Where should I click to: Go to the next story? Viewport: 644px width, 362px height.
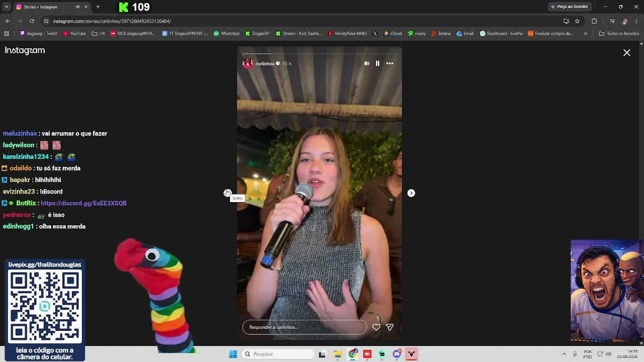(411, 193)
